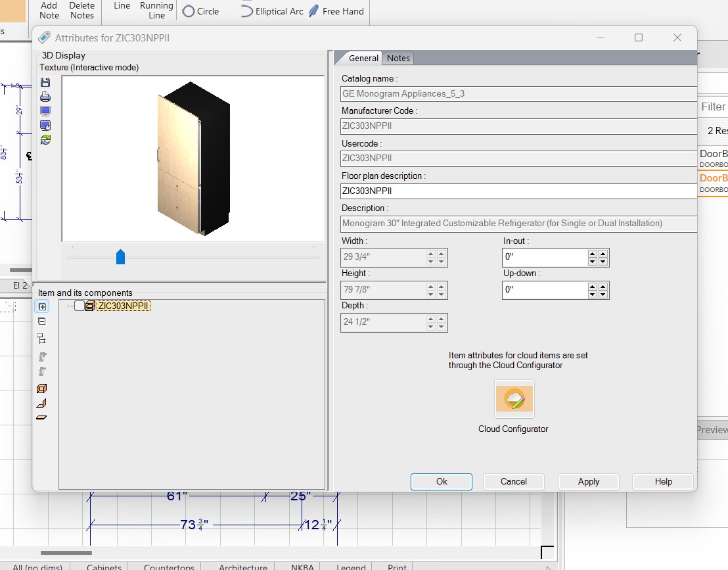
Task: Click the angled wedge shape icon
Action: [41, 403]
